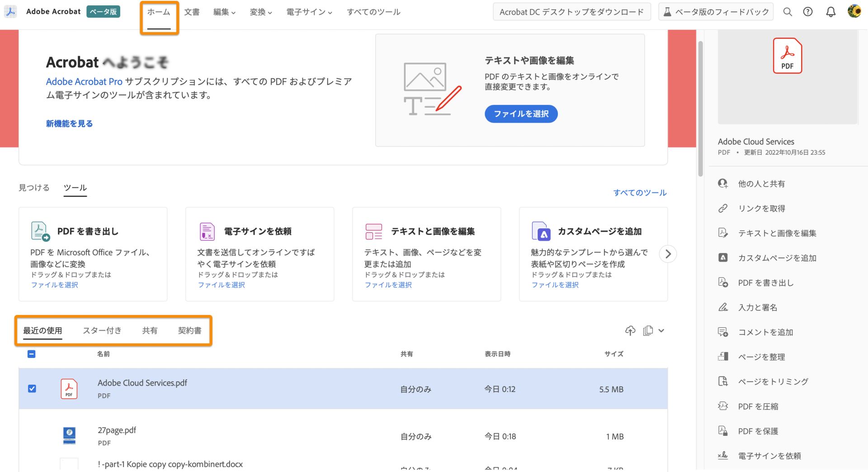Click the Adobe Acrobat Pro link

tap(84, 81)
